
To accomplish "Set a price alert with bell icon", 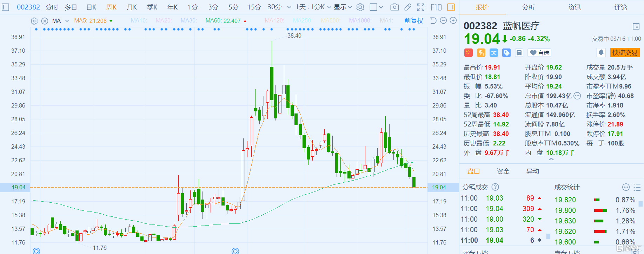I will point(601,53).
